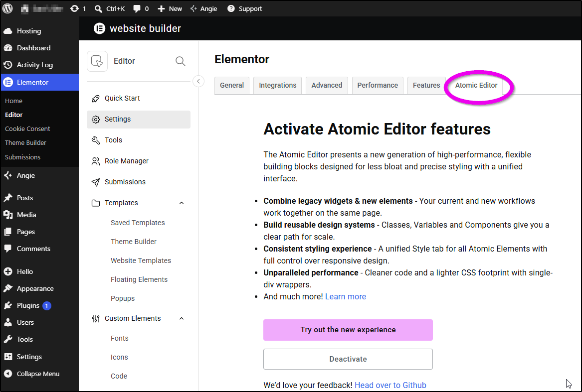This screenshot has height=392, width=582.
Task: Open Icons under Custom Elements
Action: pyautogui.click(x=119, y=358)
